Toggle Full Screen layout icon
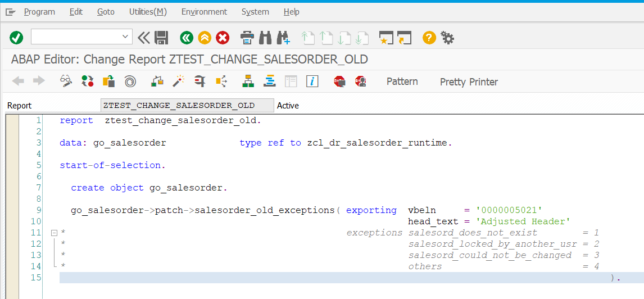644x299 pixels. 291,81
